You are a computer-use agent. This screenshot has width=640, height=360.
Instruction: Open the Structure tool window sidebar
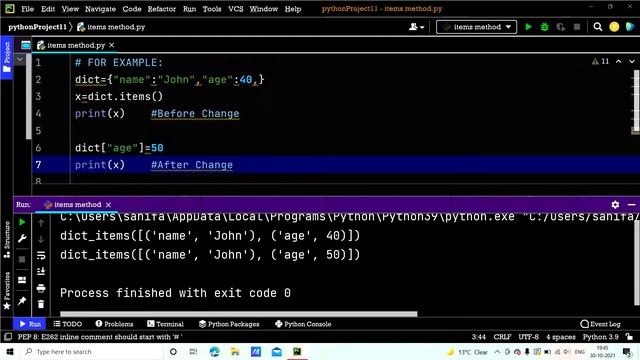pyautogui.click(x=7, y=239)
